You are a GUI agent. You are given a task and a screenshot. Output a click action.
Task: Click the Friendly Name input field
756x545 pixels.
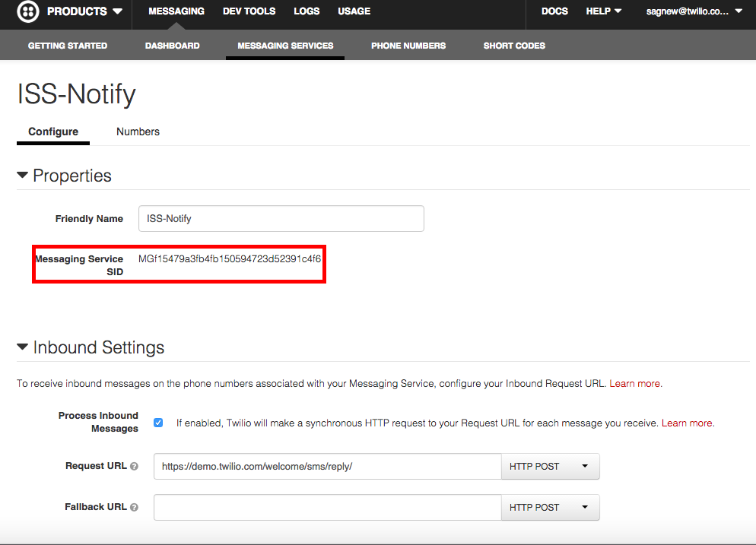(281, 218)
